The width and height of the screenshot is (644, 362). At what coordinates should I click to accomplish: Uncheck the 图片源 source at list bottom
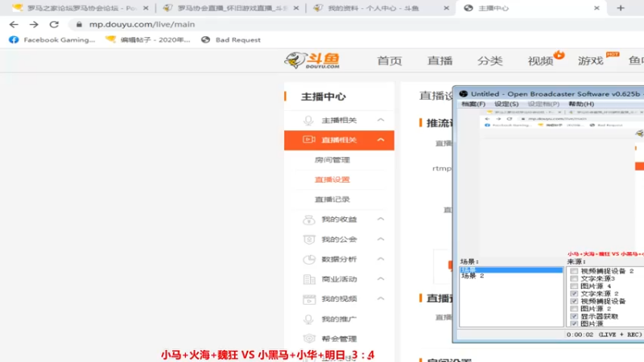coord(574,324)
